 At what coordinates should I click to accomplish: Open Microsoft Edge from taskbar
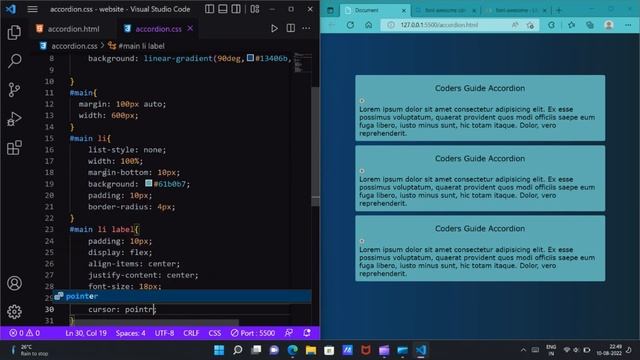pyautogui.click(x=292, y=350)
